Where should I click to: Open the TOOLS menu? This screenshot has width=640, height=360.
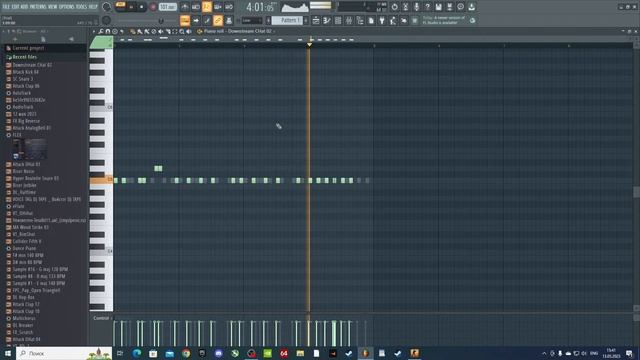pos(82,7)
